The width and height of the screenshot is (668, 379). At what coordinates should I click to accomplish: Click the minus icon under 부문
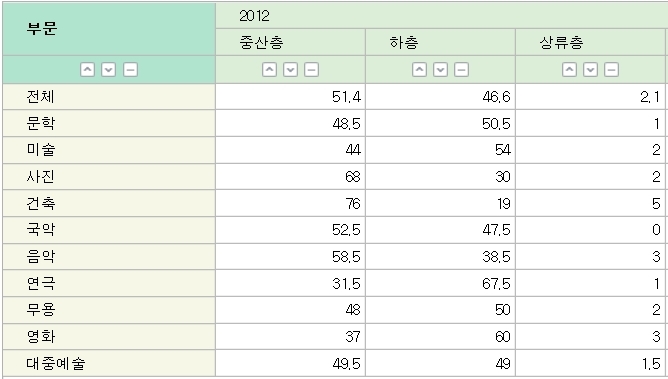(130, 69)
